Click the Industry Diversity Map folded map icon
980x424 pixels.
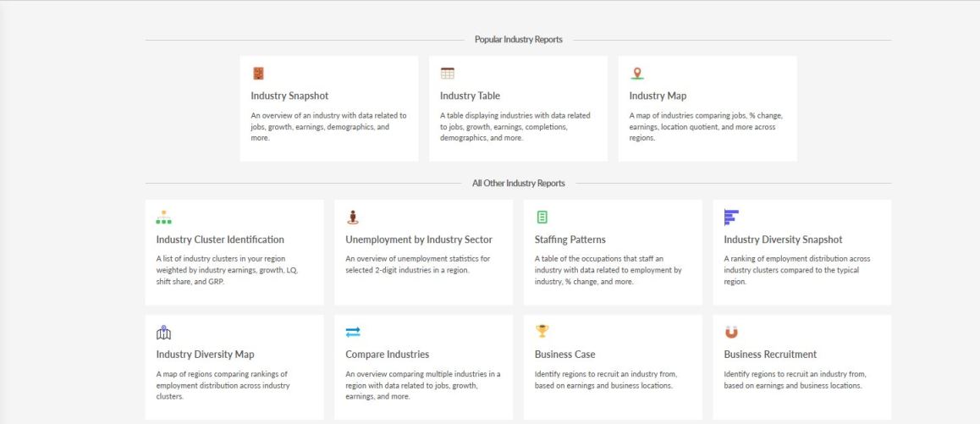[x=163, y=332]
